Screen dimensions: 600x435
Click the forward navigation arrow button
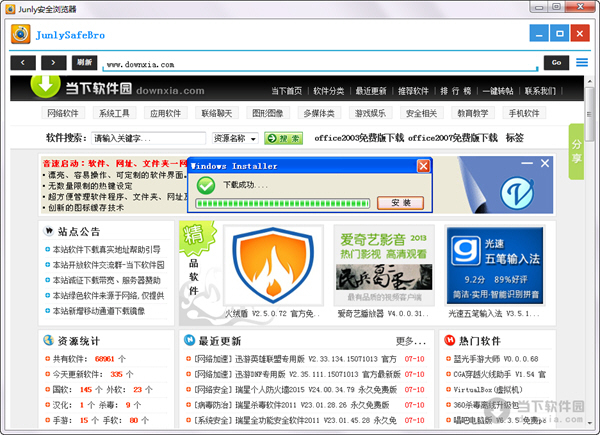pyautogui.click(x=54, y=63)
